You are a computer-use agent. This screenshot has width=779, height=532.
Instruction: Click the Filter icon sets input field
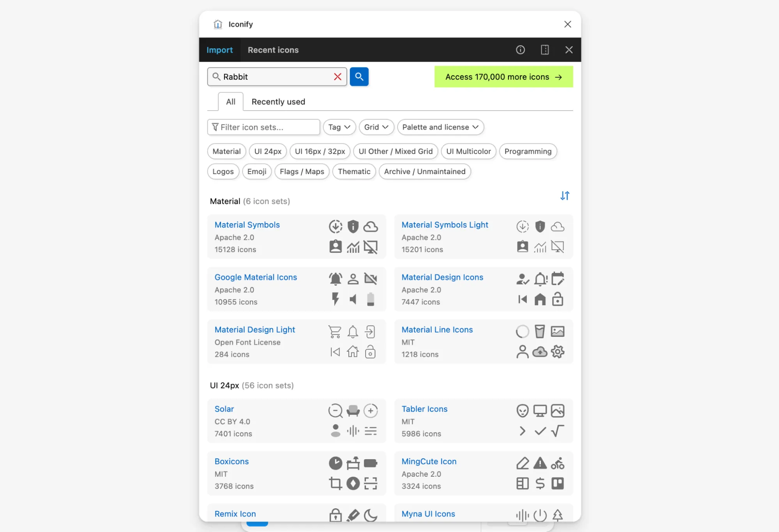coord(263,127)
